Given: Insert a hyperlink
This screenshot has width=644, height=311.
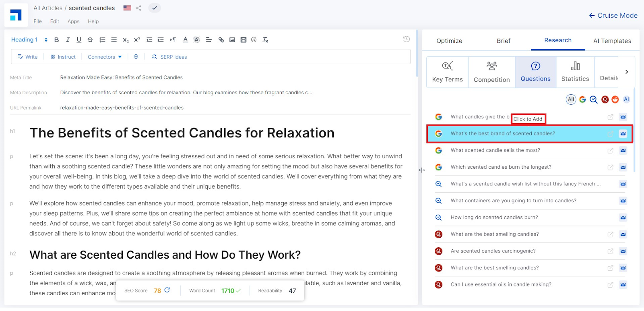Looking at the screenshot, I should click(221, 40).
